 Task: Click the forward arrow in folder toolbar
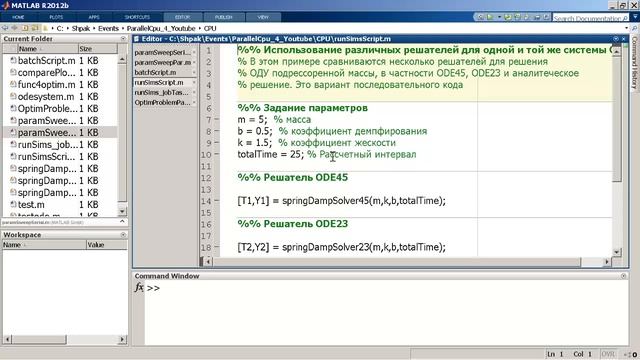pos(15,28)
